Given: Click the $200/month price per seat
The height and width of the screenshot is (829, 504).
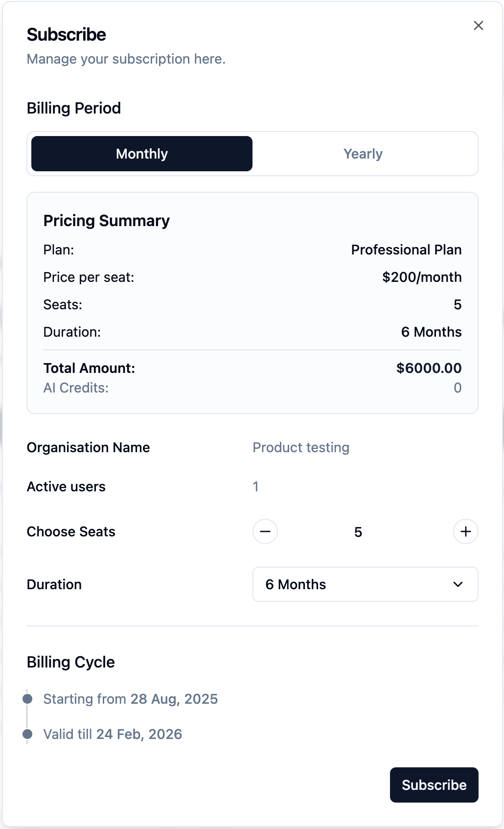Looking at the screenshot, I should [x=422, y=277].
